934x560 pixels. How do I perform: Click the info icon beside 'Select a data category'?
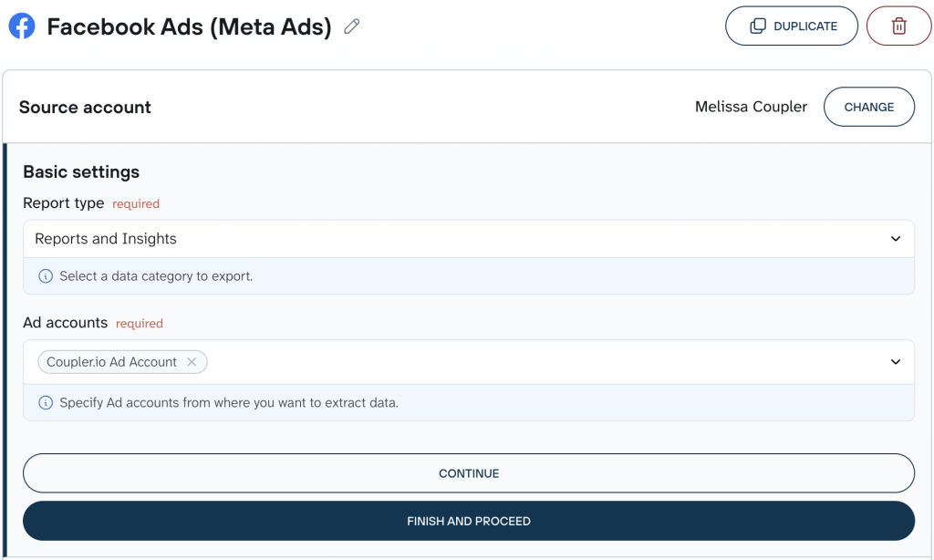[x=46, y=275]
